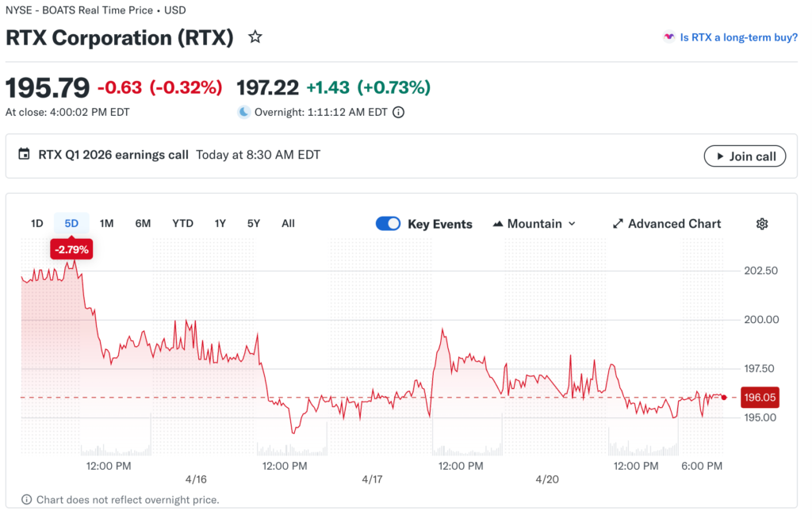Click the AI sparkle icon near long-term buy
The height and width of the screenshot is (519, 812).
669,37
